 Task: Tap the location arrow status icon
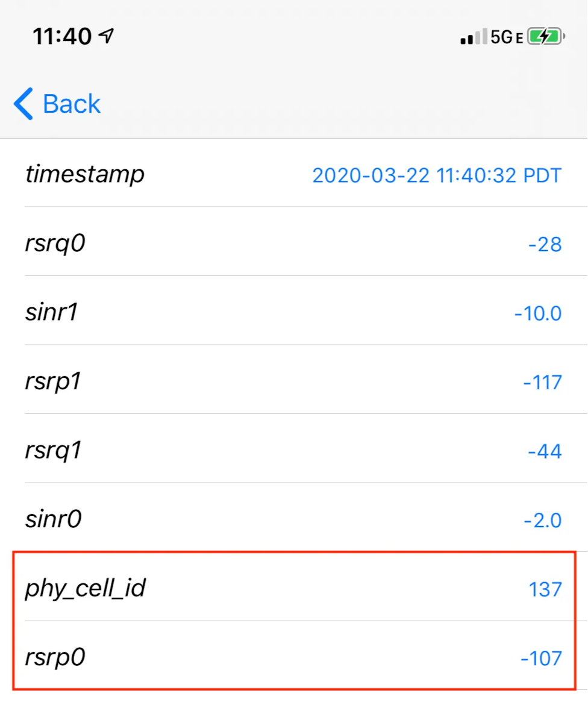106,37
